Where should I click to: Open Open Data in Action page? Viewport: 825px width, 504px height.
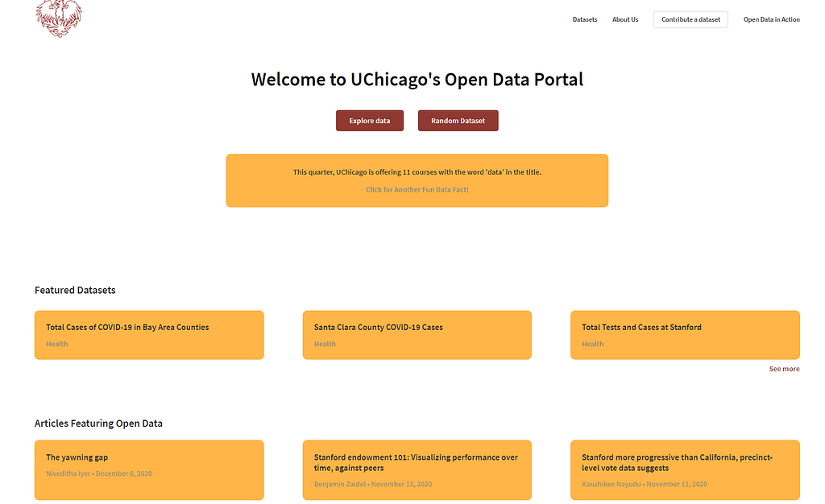pos(771,19)
